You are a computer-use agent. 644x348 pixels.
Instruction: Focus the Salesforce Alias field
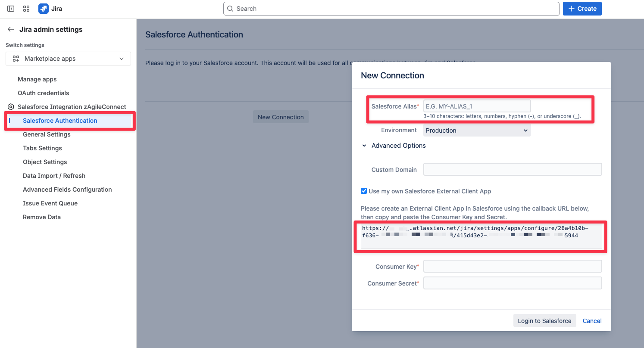point(477,106)
